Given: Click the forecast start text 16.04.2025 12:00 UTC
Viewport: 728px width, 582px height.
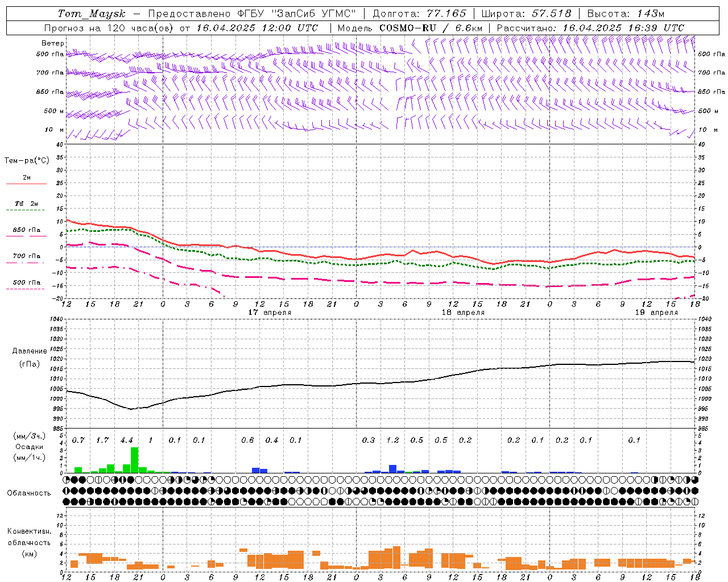Looking at the screenshot, I should (x=258, y=28).
